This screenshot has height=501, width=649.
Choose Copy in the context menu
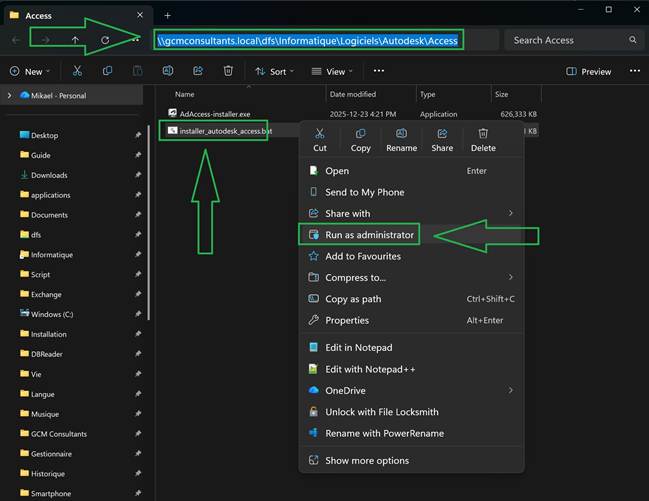[x=361, y=140]
